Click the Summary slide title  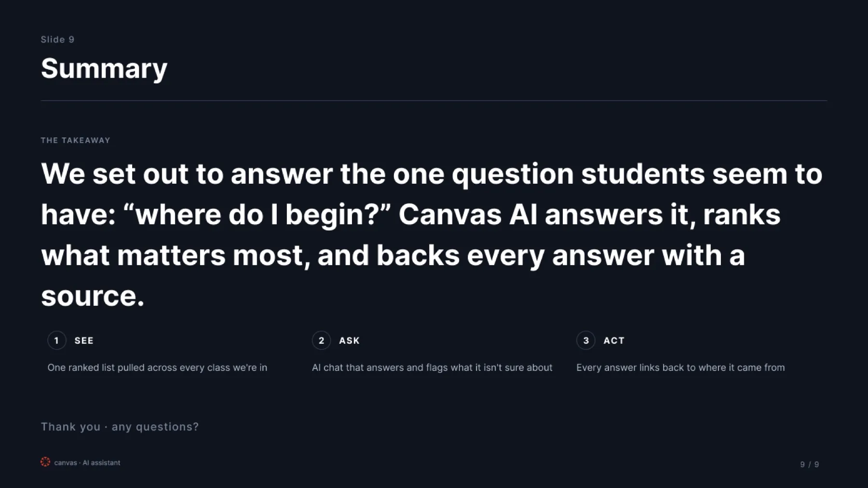104,68
